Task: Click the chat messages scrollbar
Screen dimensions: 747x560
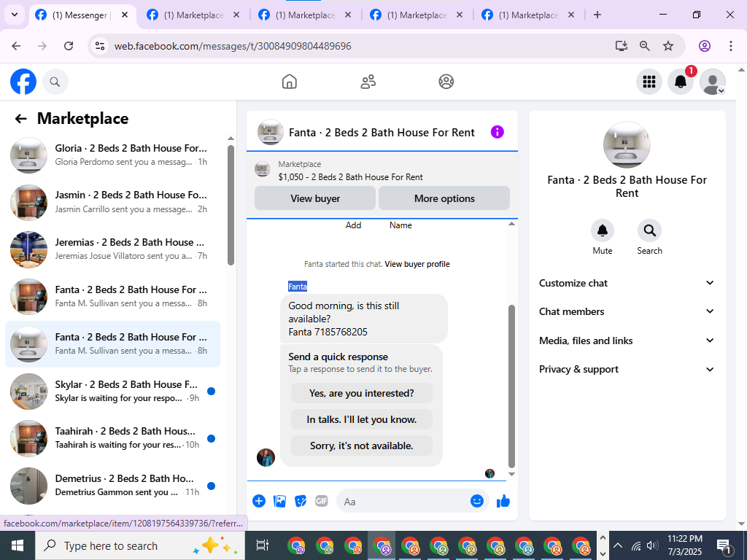Action: (x=511, y=386)
